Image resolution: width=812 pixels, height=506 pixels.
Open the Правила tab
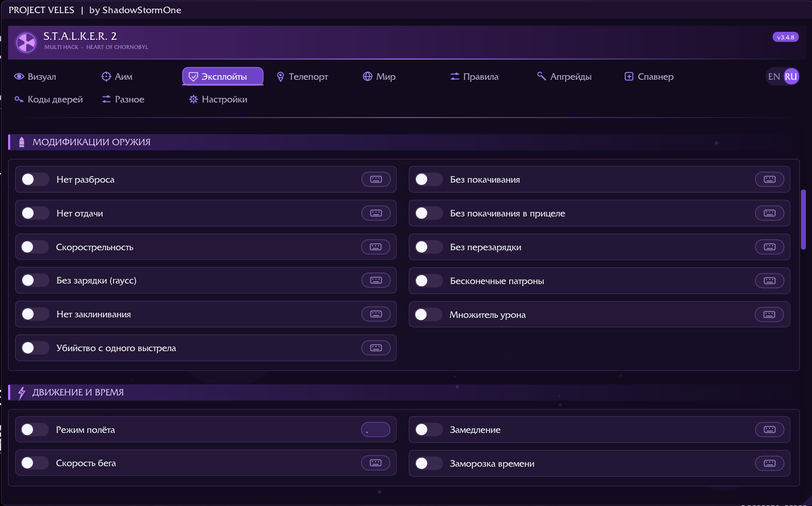pyautogui.click(x=474, y=77)
